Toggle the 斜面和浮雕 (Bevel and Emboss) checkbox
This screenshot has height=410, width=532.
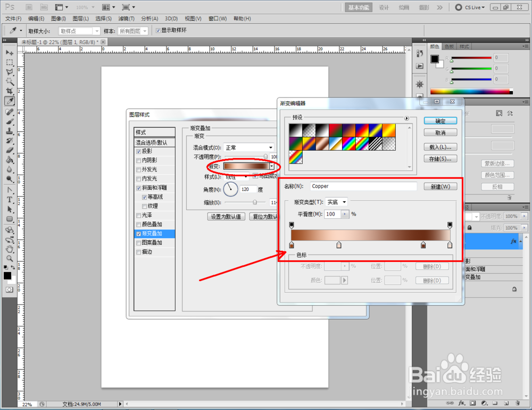pyautogui.click(x=138, y=188)
